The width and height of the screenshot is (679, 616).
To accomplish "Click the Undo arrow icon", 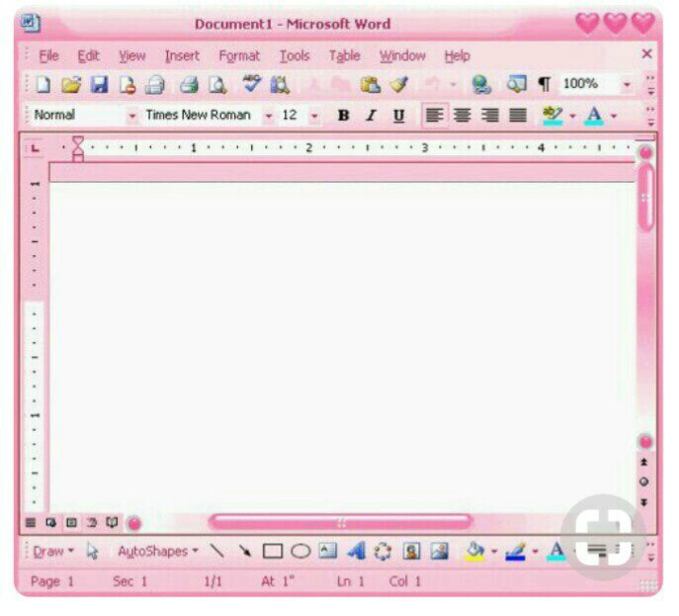I will (x=431, y=84).
